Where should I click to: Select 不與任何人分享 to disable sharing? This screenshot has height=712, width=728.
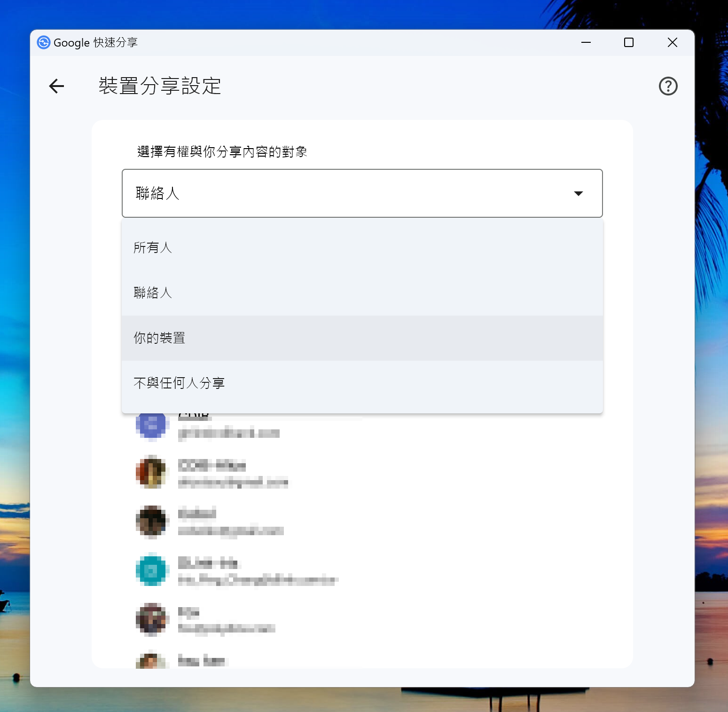(180, 383)
